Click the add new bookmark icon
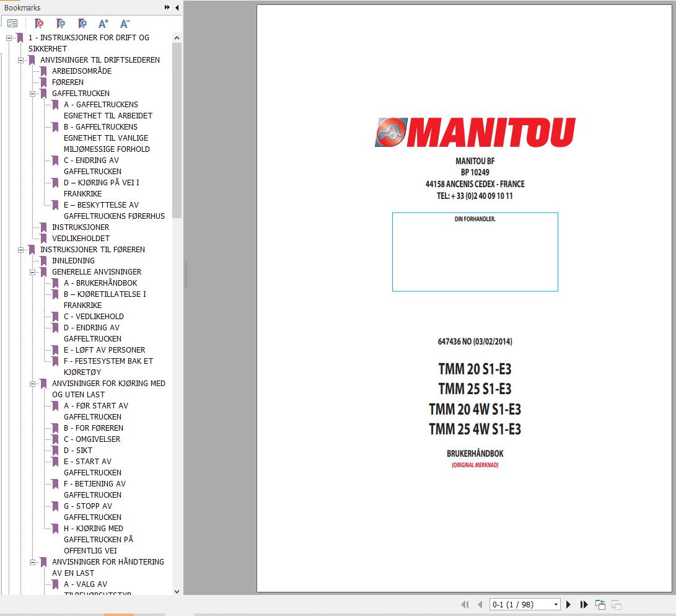Image resolution: width=676 pixels, height=616 pixels. [x=60, y=24]
